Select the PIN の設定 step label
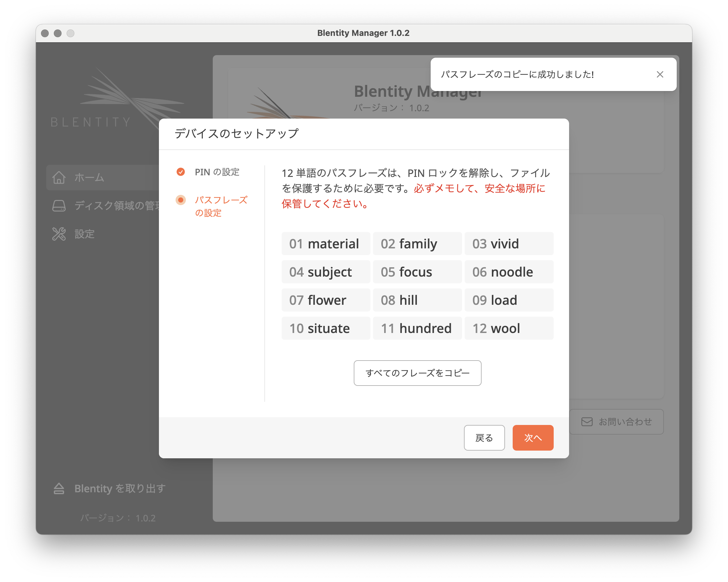The width and height of the screenshot is (728, 582). 217,172
